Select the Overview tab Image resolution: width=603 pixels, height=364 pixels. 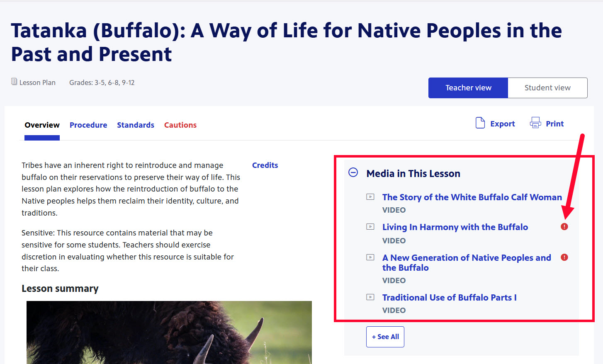pos(42,125)
